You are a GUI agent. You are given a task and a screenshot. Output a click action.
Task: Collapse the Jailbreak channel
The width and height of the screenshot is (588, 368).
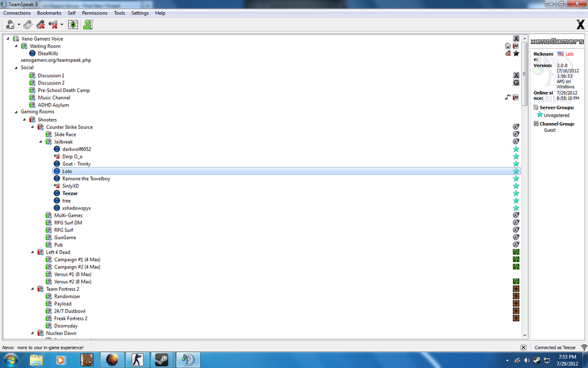[x=41, y=141]
